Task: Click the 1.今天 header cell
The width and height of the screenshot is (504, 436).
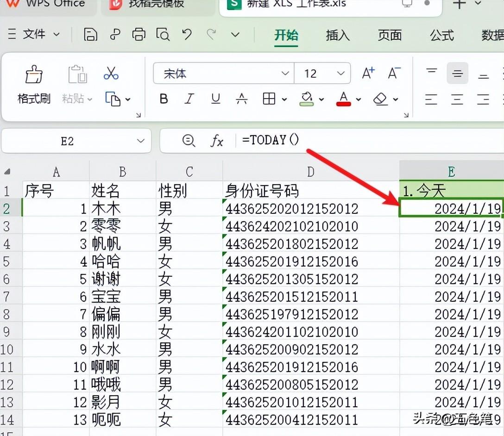Action: point(451,191)
